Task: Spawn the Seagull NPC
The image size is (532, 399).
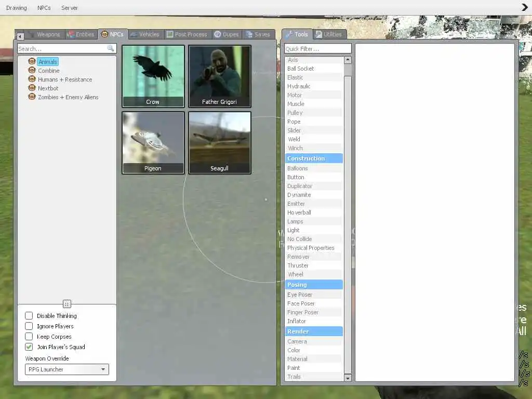Action: [220, 143]
